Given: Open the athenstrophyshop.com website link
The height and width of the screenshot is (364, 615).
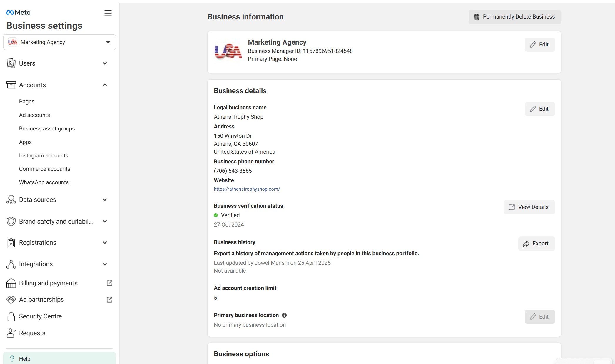Looking at the screenshot, I should 247,189.
